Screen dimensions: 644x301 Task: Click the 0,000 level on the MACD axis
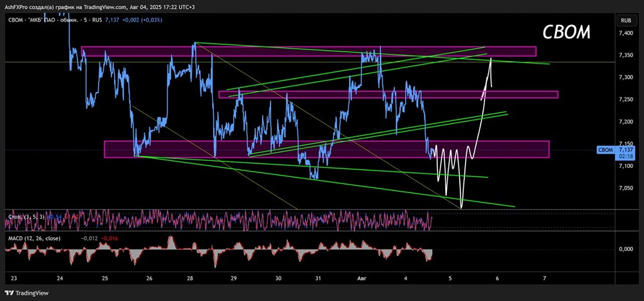tap(627, 250)
